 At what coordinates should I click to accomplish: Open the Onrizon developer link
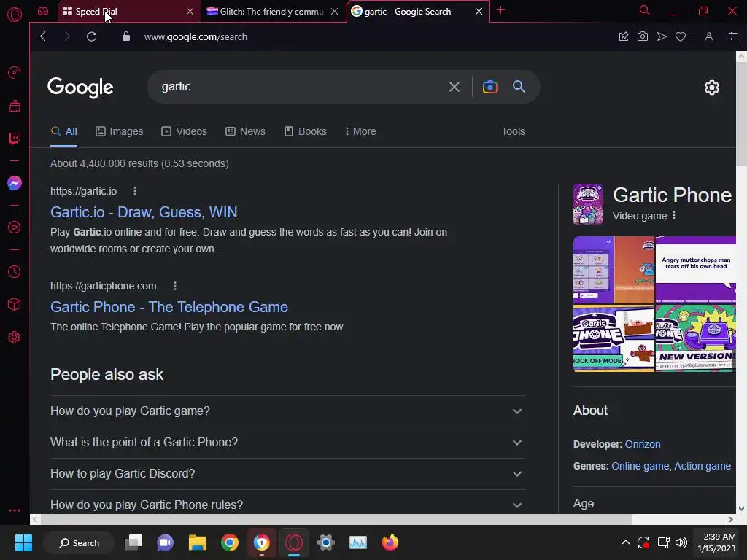pyautogui.click(x=642, y=444)
